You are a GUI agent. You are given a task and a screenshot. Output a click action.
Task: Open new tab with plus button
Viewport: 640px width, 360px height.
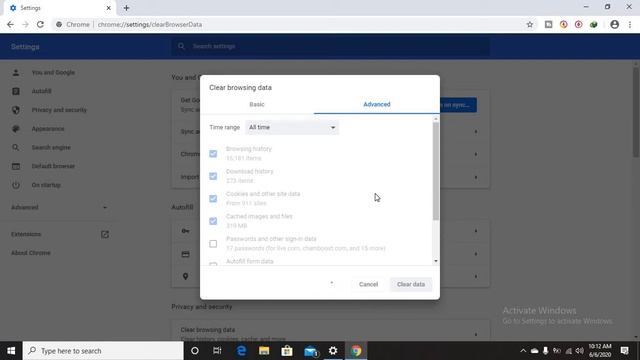(126, 8)
